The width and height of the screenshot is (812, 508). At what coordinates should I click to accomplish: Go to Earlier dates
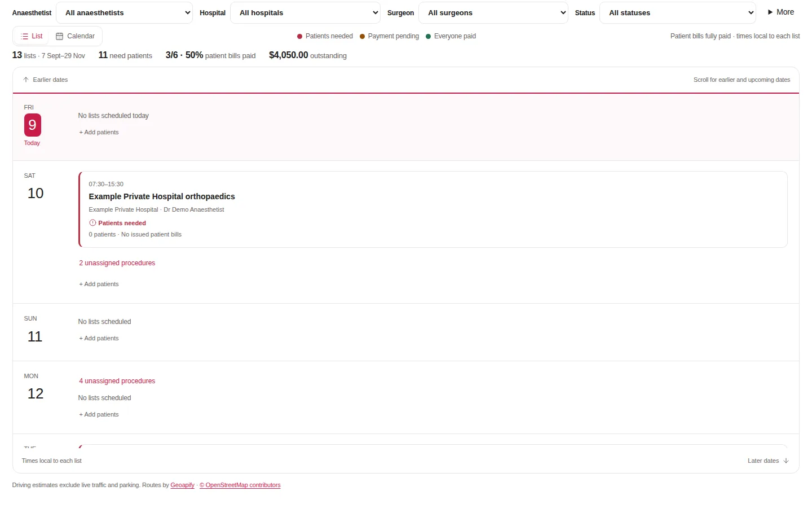tap(45, 80)
